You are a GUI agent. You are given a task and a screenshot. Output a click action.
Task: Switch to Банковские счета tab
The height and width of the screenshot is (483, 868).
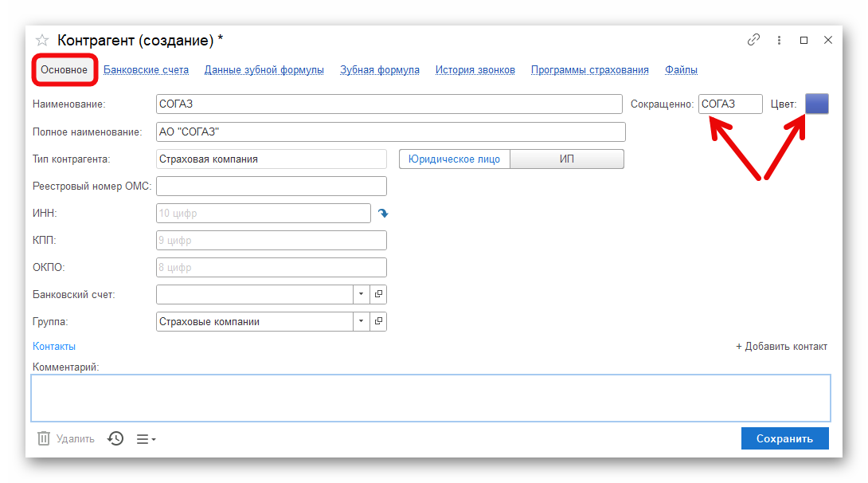point(147,70)
